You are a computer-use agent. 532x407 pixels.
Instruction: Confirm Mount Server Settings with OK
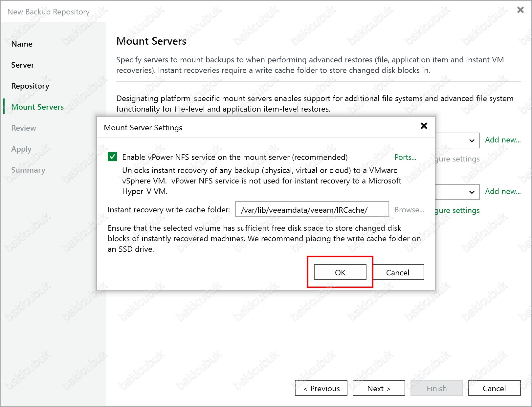point(340,272)
